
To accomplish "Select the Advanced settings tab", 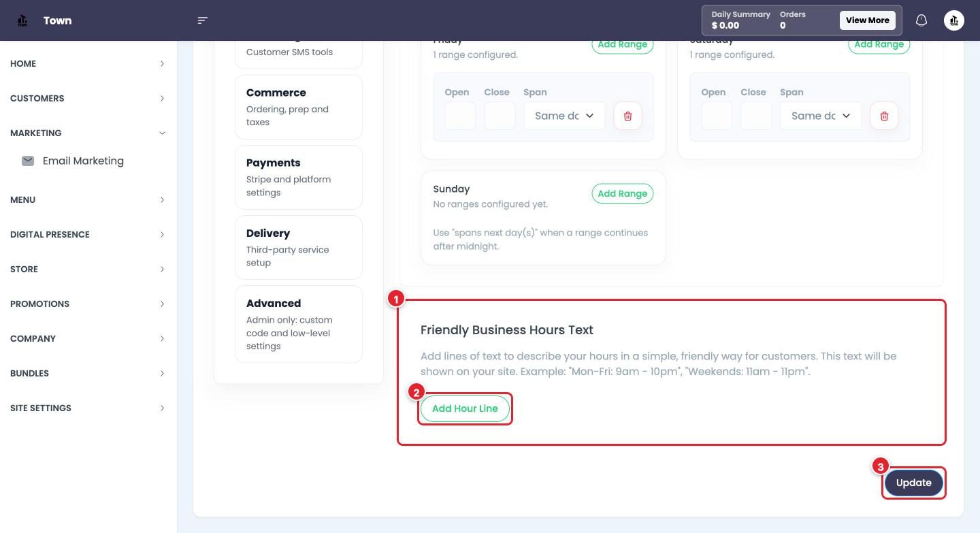I will 299,324.
